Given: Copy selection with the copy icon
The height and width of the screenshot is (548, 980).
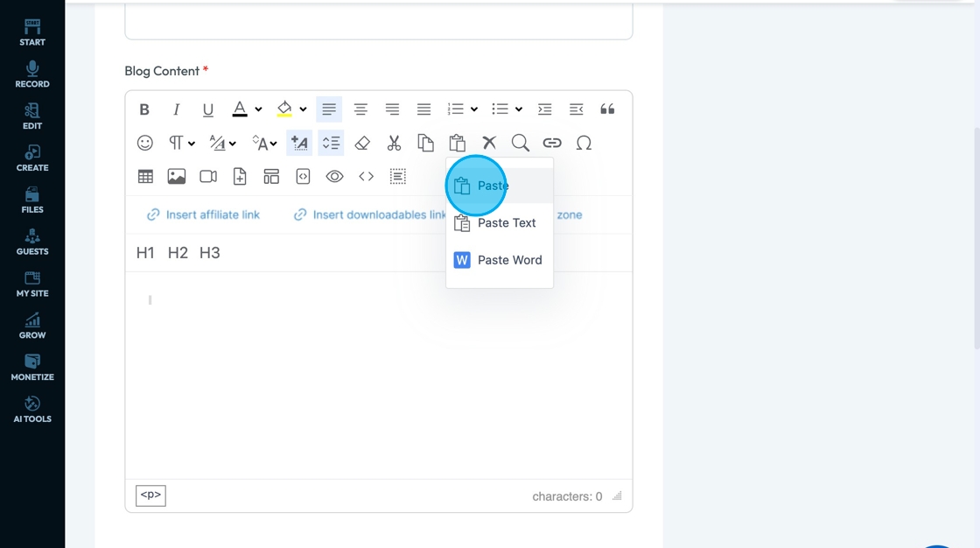Looking at the screenshot, I should [x=425, y=144].
